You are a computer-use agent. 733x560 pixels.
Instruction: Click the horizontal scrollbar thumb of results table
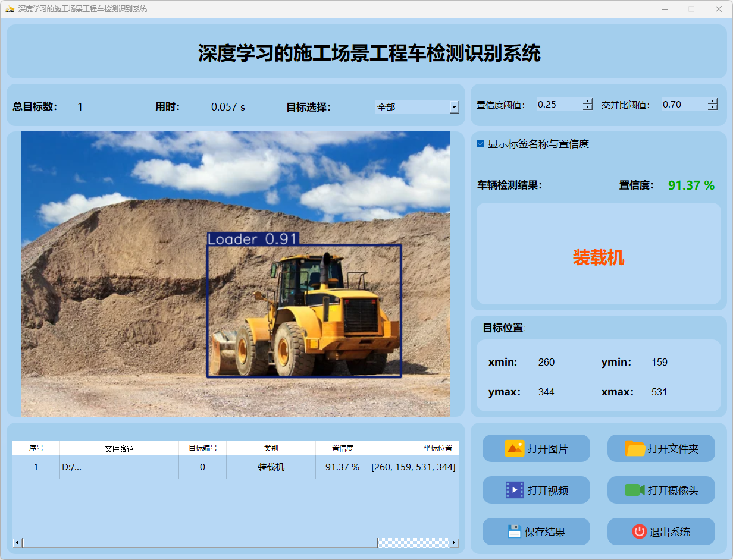click(199, 543)
